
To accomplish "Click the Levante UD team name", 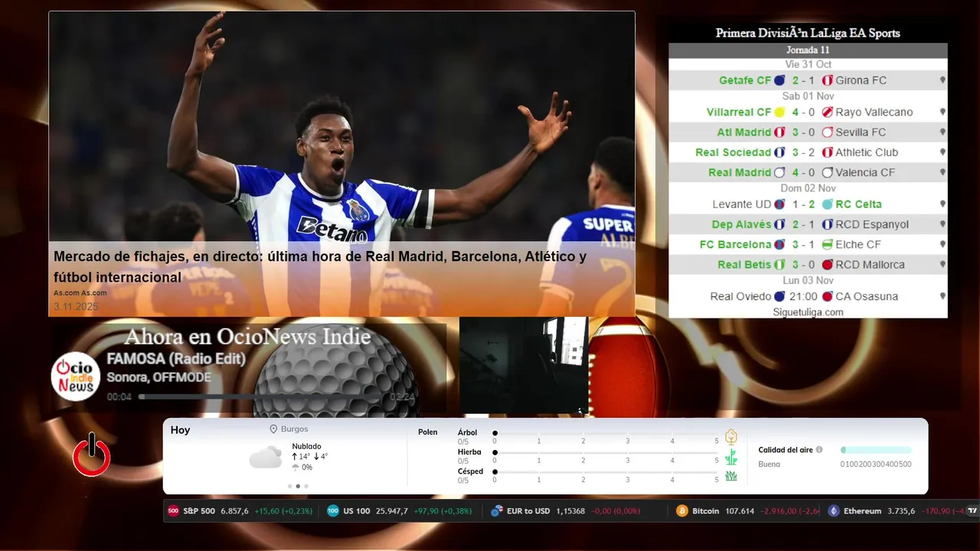I will tap(741, 204).
